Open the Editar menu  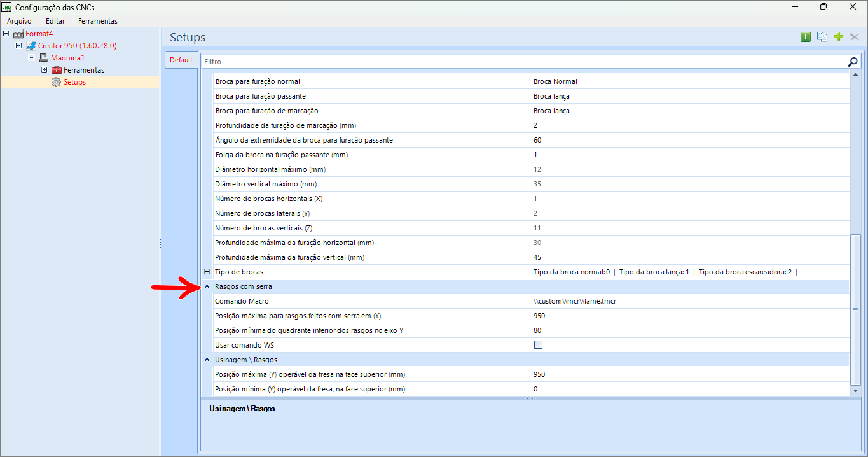point(55,21)
